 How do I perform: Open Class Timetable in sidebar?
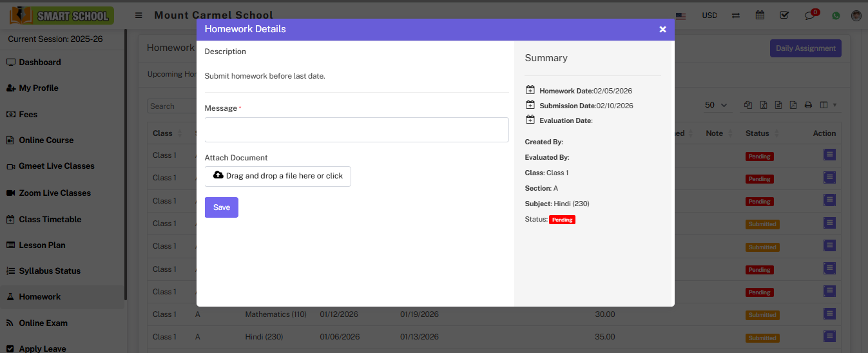(50, 220)
